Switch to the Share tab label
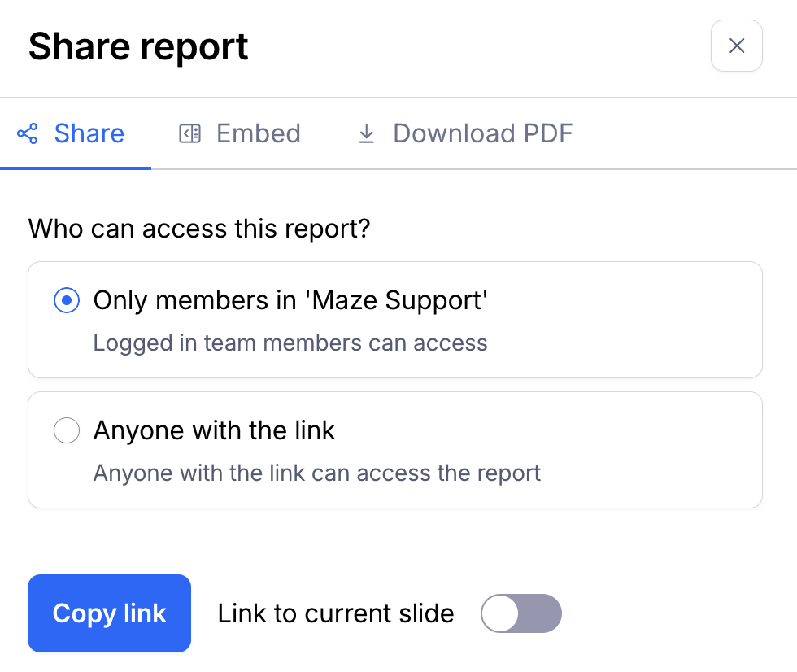Screen dimensions: 797x672 click(x=89, y=133)
